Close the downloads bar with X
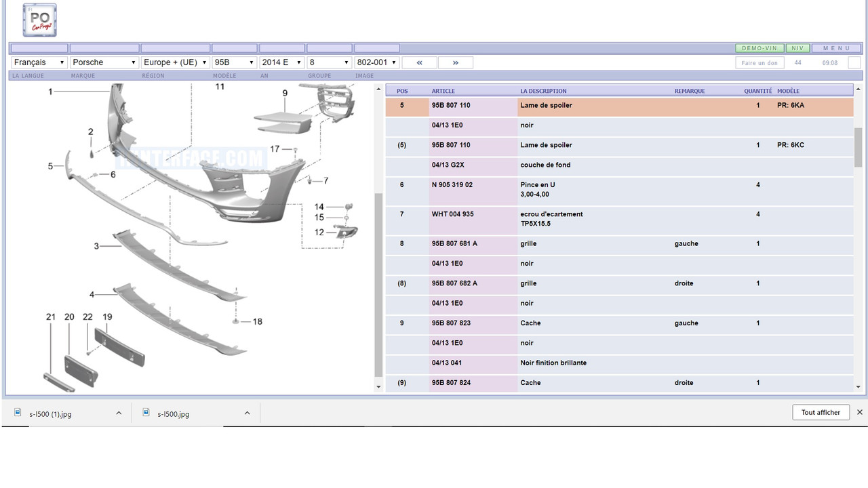Screen dimensions: 868x488 [859, 412]
